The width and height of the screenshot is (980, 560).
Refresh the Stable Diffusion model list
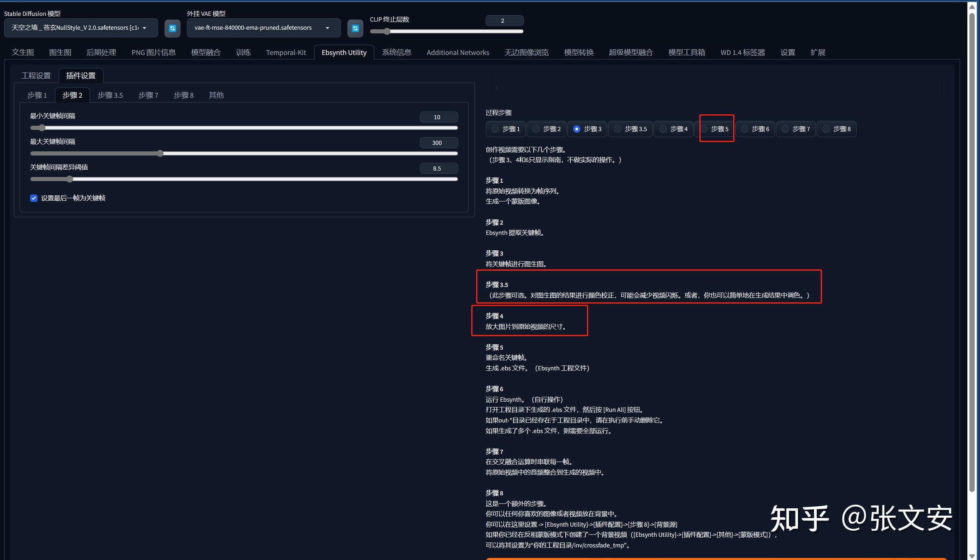pyautogui.click(x=172, y=28)
